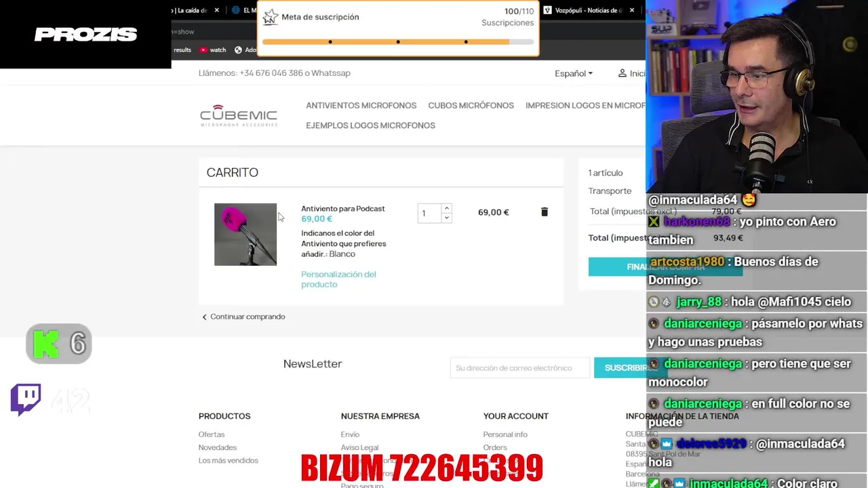Close the Vozpópuli browser tab
868x488 pixels.
point(632,10)
